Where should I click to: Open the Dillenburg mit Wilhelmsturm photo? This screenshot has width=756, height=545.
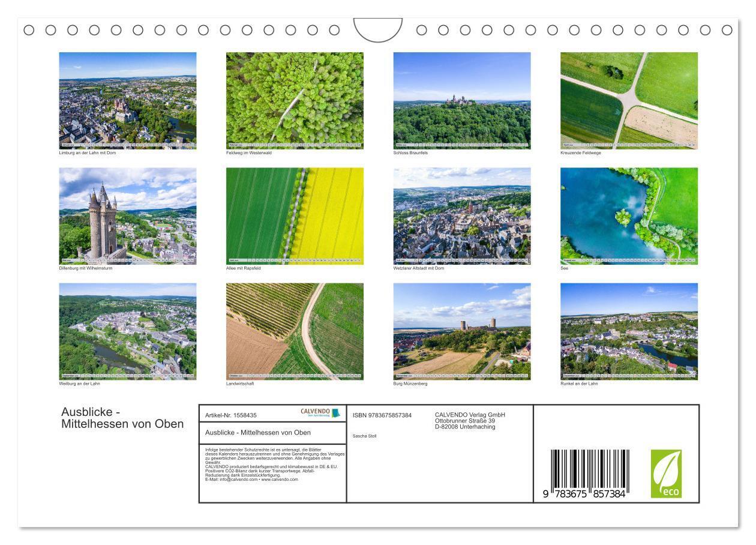(x=127, y=216)
